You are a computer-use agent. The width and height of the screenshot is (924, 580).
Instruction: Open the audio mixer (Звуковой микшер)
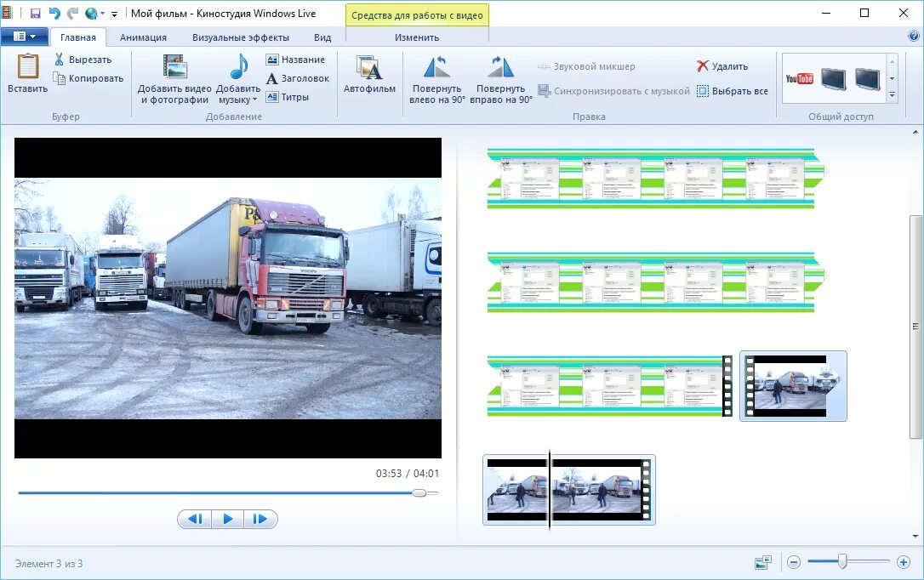point(586,66)
